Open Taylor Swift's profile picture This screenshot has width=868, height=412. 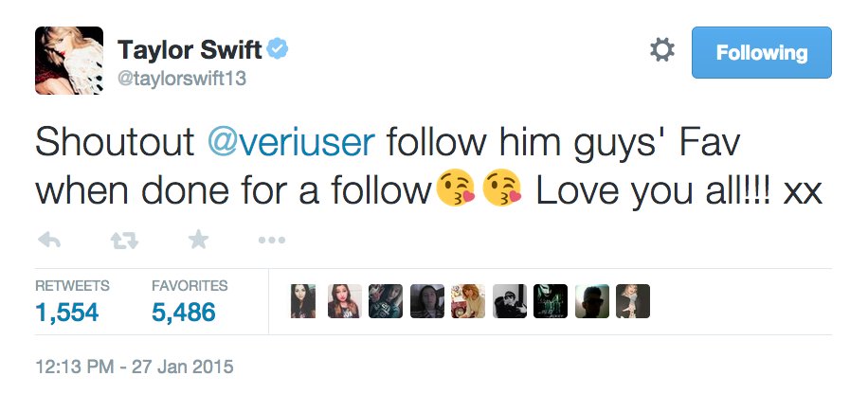coord(69,61)
